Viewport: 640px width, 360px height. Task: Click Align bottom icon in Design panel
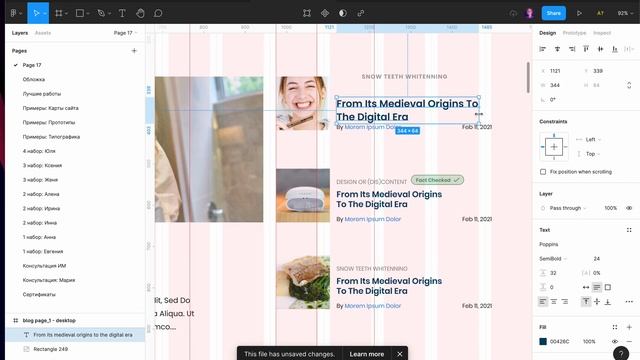point(615,49)
